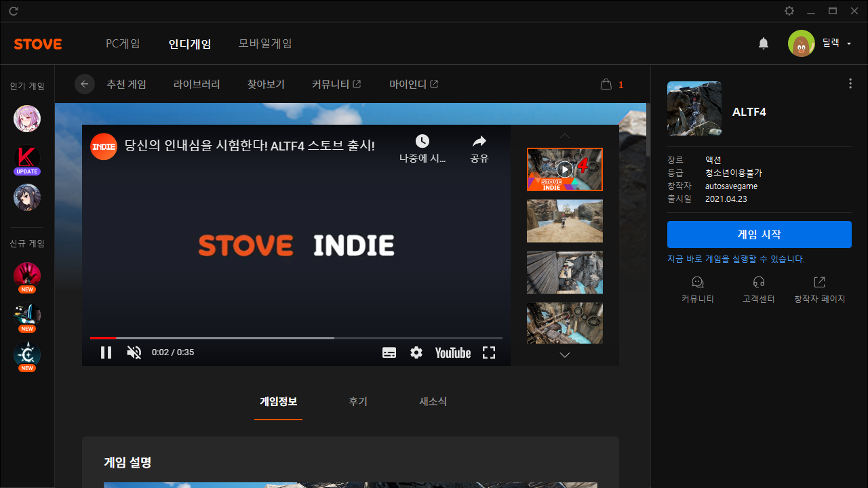Open the creator page icon
868x488 pixels.
pos(819,282)
